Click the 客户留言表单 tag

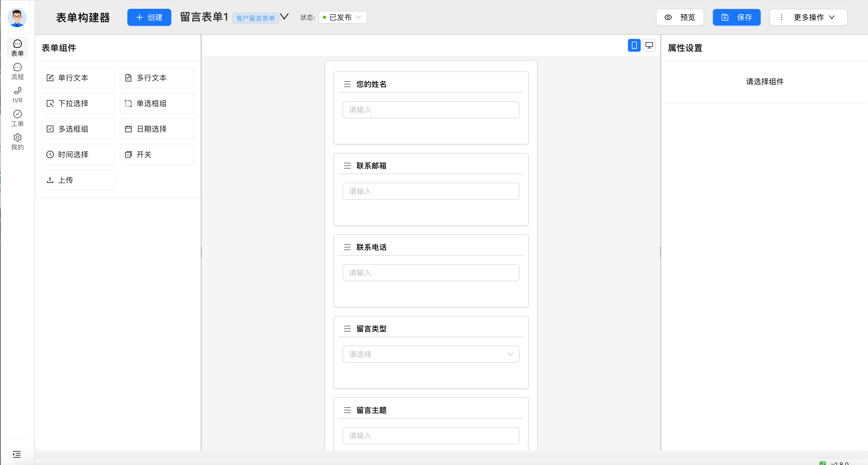click(255, 18)
